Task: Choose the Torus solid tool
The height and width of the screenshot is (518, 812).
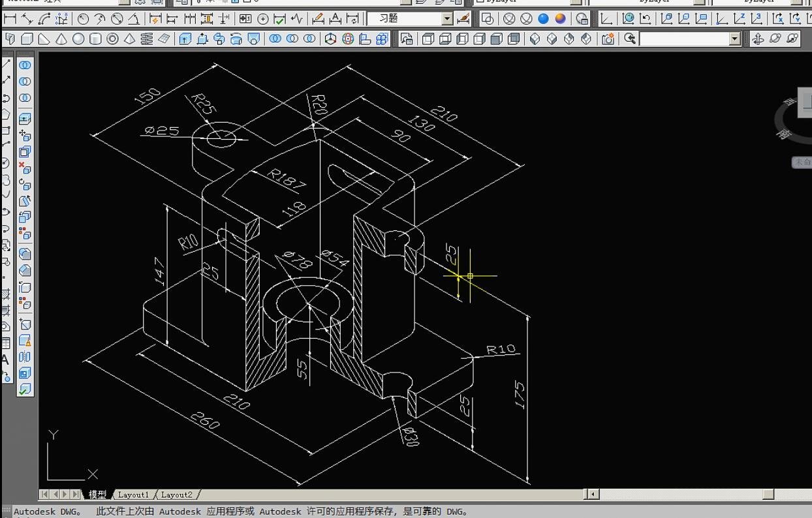Action: [112, 39]
